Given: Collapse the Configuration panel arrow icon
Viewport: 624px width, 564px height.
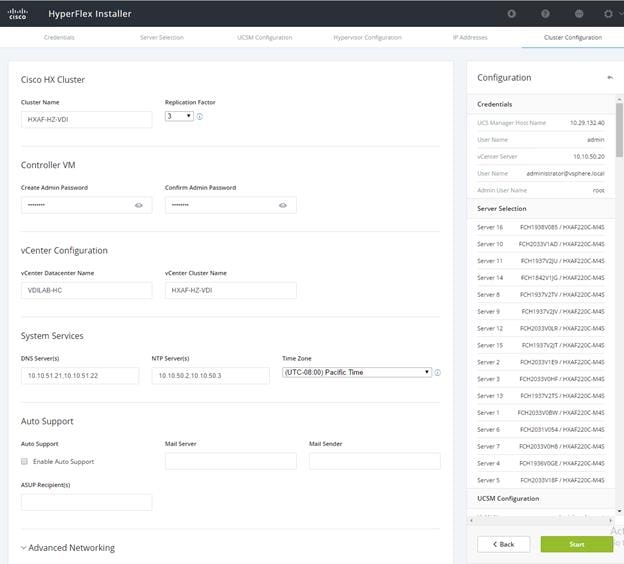Looking at the screenshot, I should 610,77.
